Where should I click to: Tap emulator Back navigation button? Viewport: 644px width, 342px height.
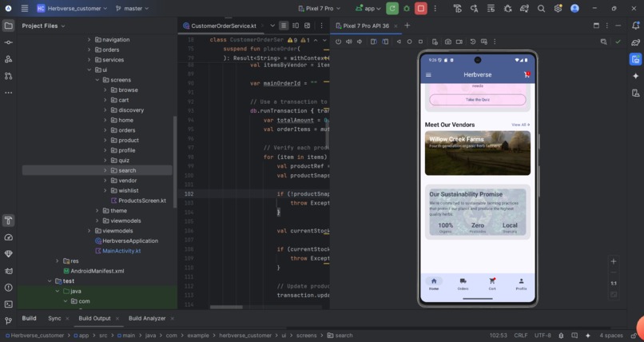[x=399, y=42]
